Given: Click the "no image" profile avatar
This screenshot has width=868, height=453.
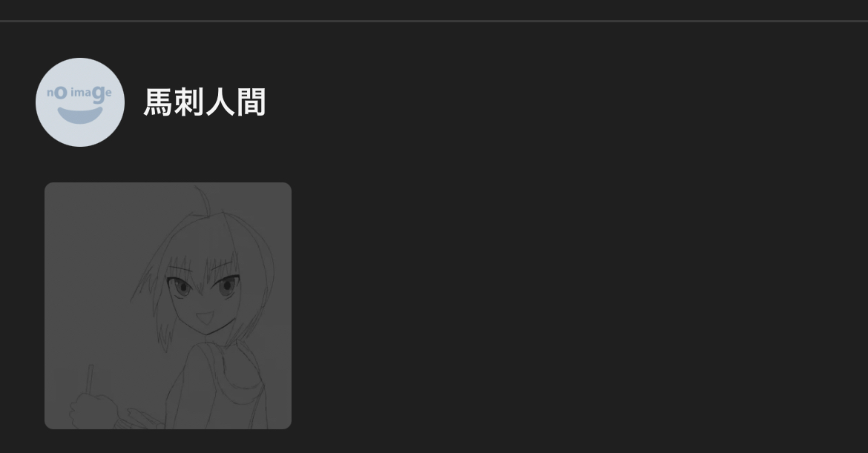Looking at the screenshot, I should pos(79,102).
